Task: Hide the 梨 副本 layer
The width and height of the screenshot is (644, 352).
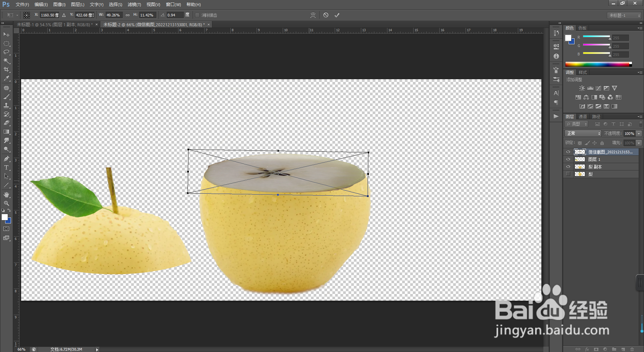Action: pyautogui.click(x=568, y=167)
